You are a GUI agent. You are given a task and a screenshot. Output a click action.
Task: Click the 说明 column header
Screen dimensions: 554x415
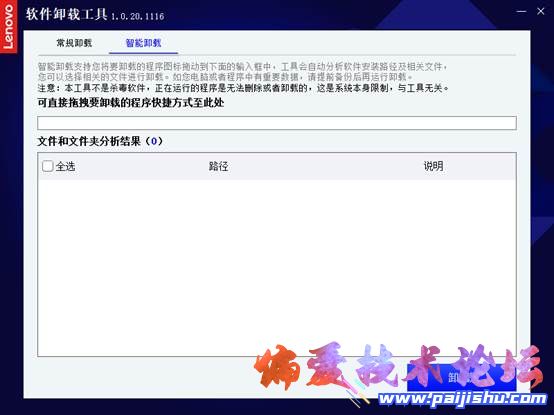point(434,166)
